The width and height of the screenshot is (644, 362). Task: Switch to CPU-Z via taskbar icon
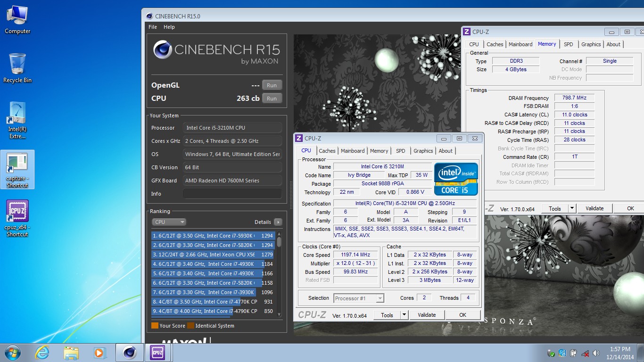(157, 353)
